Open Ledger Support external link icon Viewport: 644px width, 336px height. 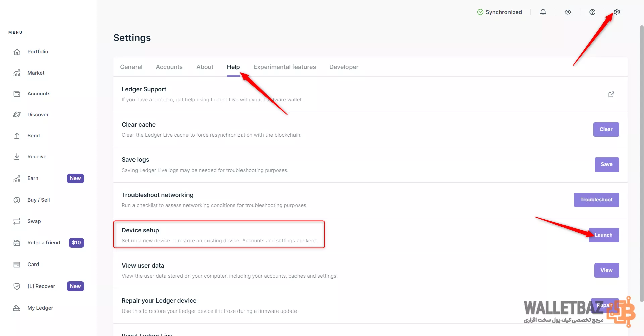(611, 94)
